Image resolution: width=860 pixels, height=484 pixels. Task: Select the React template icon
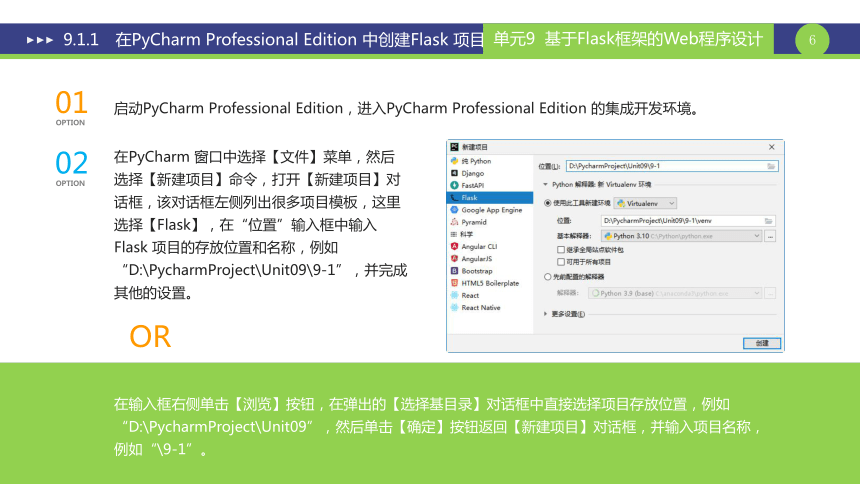click(454, 295)
